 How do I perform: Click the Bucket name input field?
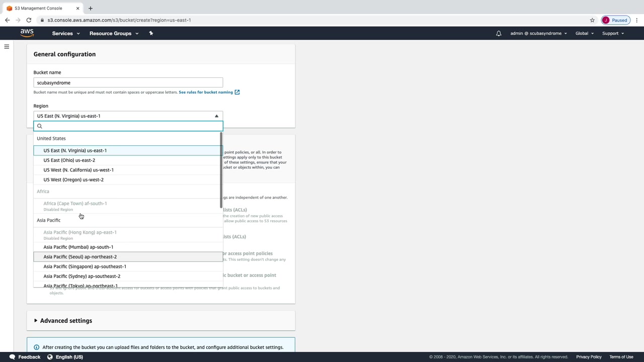[x=128, y=82]
